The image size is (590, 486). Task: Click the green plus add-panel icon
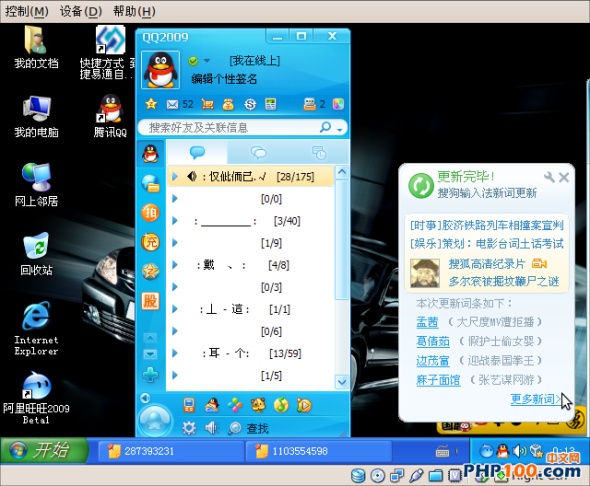150,374
